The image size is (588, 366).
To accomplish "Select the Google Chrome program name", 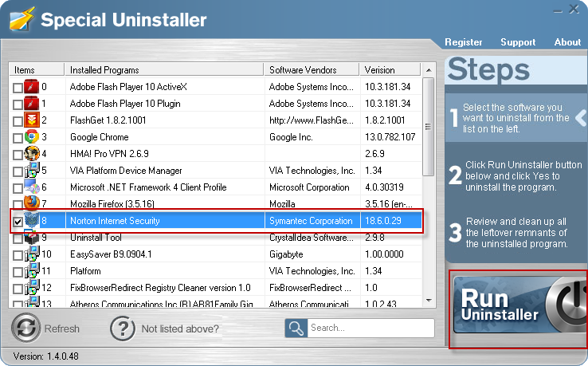I will [100, 137].
